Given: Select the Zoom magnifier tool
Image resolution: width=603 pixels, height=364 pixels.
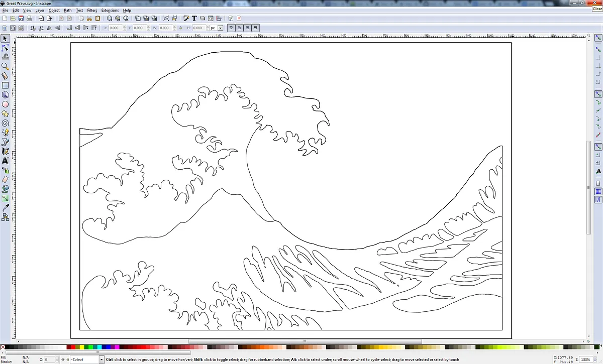Looking at the screenshot, I should pos(6,66).
